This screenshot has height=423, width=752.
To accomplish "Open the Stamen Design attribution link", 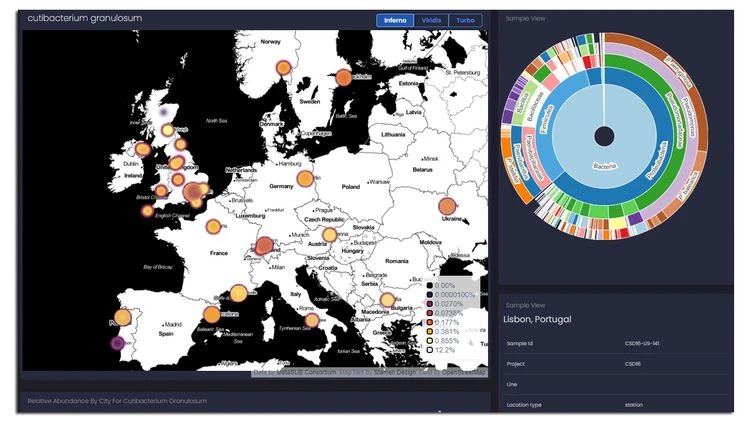I will (x=395, y=372).
